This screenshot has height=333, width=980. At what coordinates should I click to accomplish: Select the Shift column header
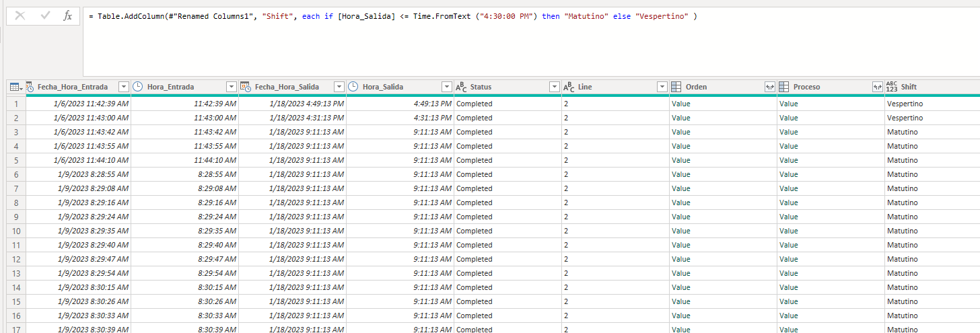coord(909,87)
